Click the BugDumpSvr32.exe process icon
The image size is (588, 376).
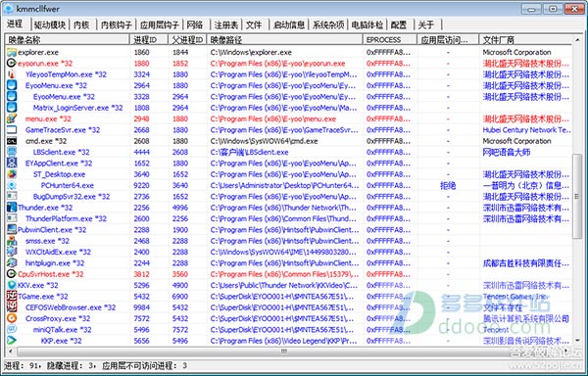12,197
